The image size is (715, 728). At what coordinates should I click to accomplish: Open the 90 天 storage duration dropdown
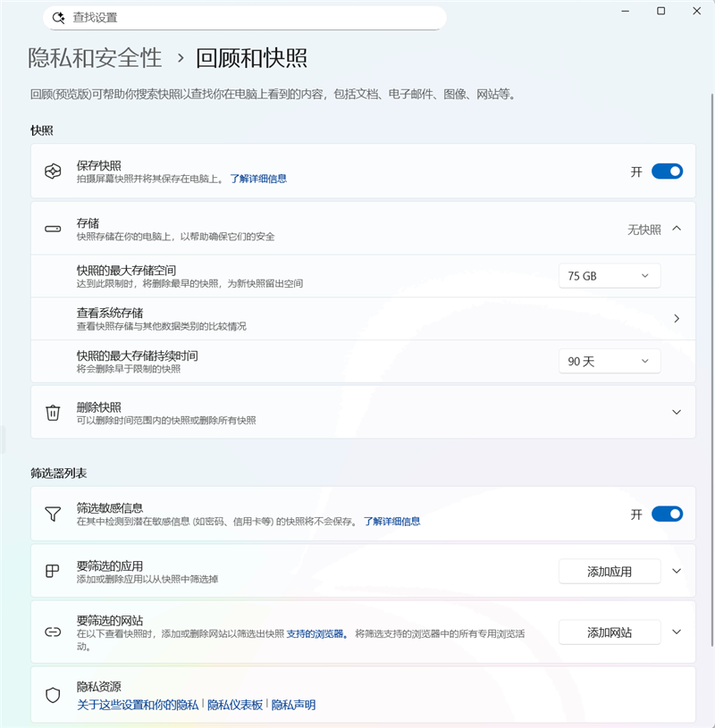[x=610, y=361]
